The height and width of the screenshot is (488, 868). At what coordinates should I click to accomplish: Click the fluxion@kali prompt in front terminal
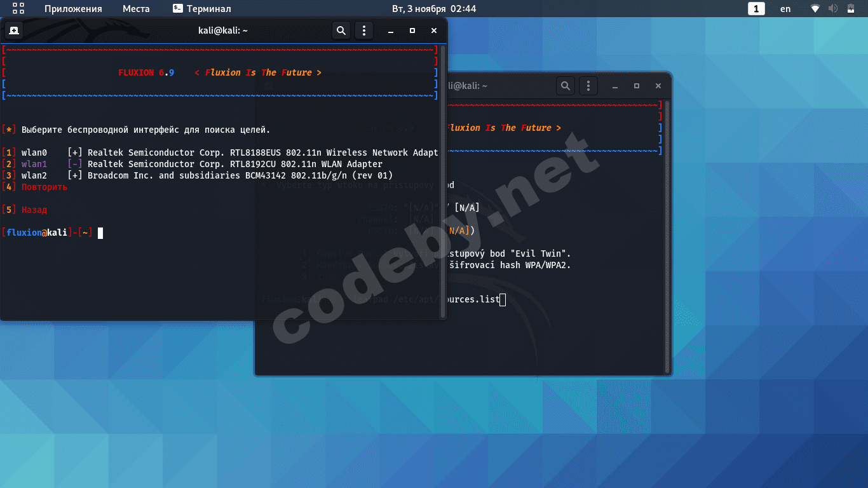click(48, 233)
